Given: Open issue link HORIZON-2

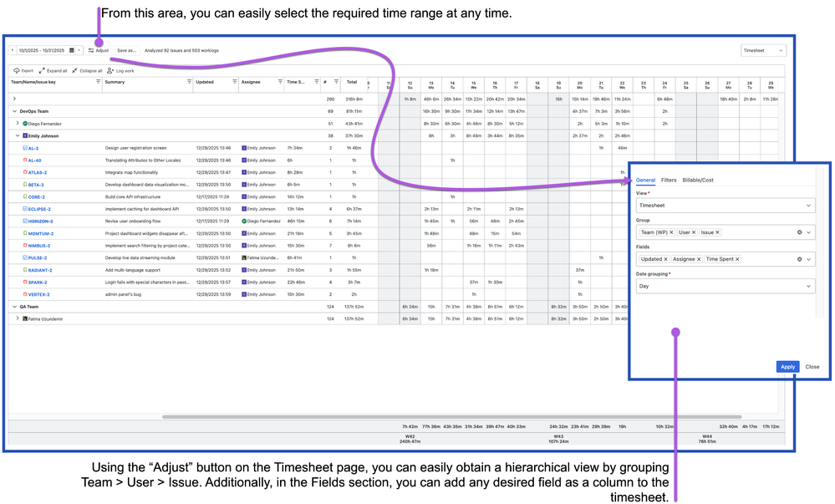Looking at the screenshot, I should (40, 221).
